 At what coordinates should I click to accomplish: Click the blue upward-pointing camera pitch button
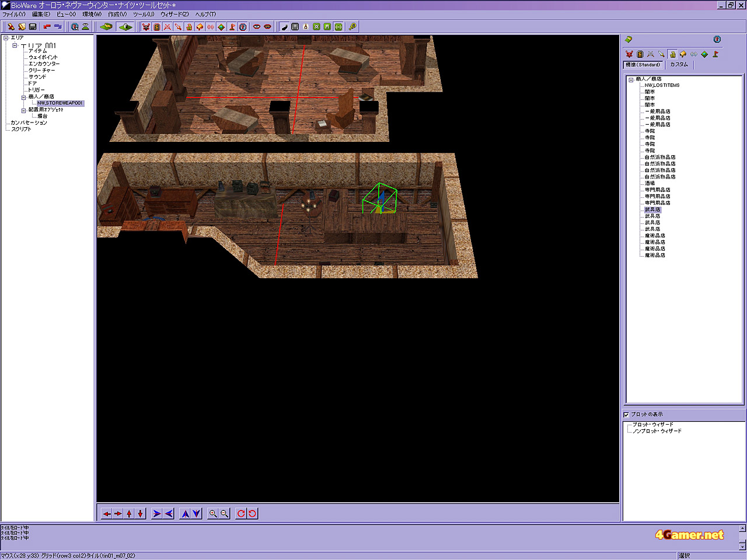(x=186, y=514)
